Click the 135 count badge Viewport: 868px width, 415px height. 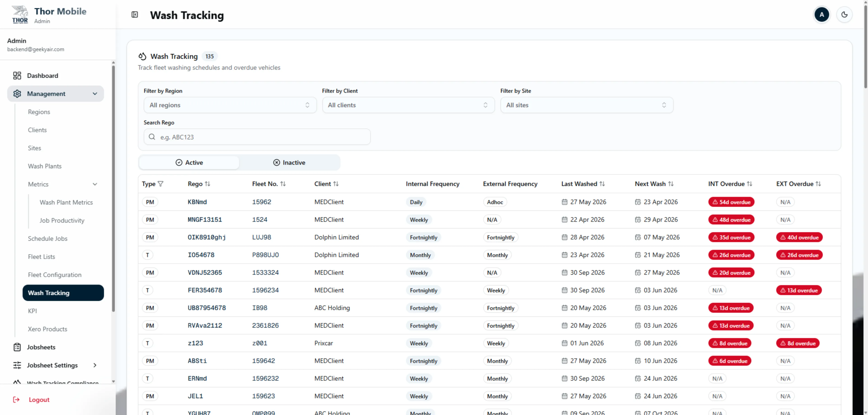pyautogui.click(x=210, y=56)
